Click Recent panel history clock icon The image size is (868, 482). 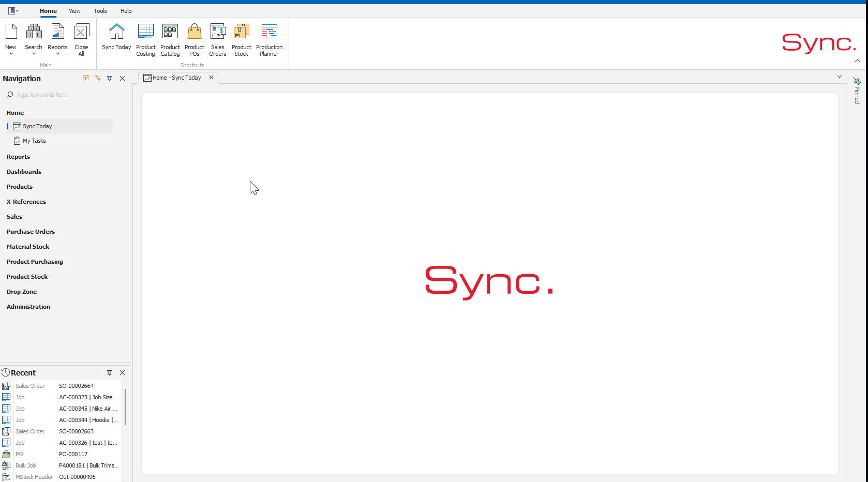point(6,372)
